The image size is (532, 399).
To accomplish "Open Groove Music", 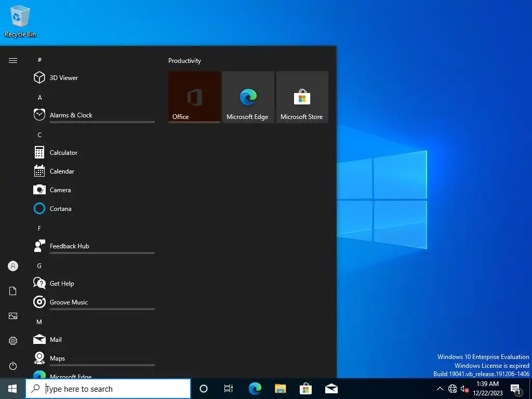I will coord(94,302).
